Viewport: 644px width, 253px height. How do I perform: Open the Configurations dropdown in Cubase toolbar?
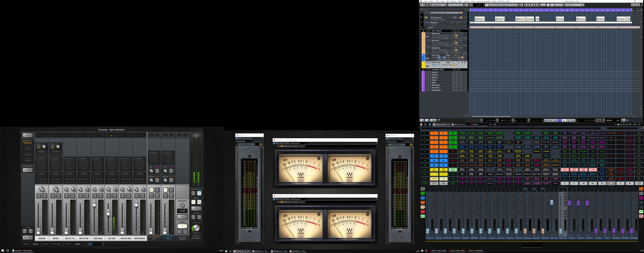(x=438, y=5)
